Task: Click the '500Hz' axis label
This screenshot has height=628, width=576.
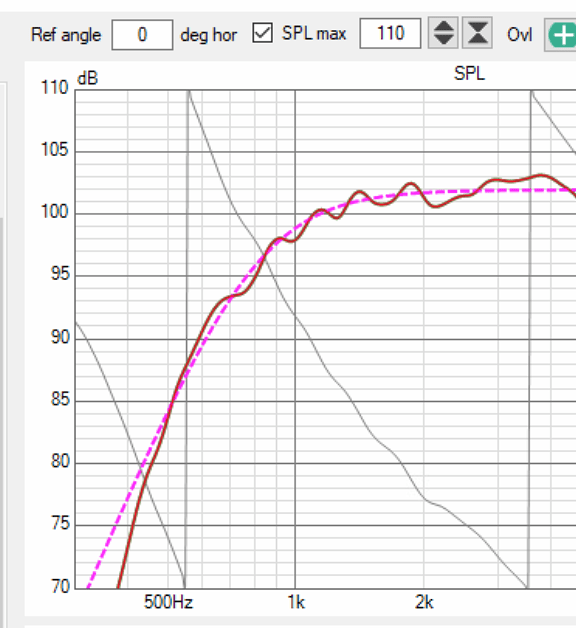Action: 168,602
